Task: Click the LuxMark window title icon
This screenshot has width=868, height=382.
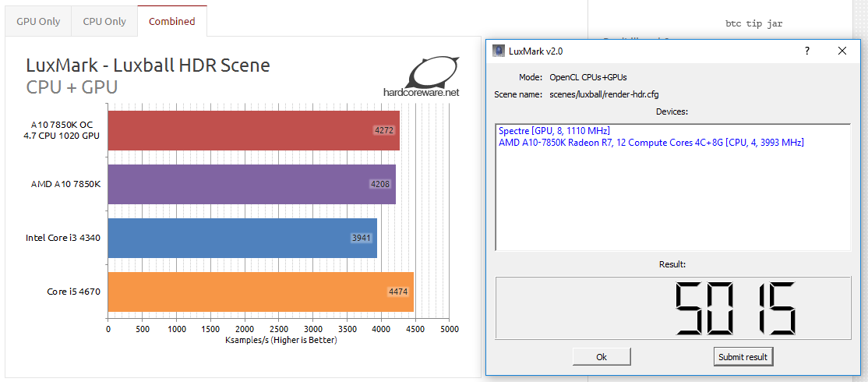Action: click(499, 51)
